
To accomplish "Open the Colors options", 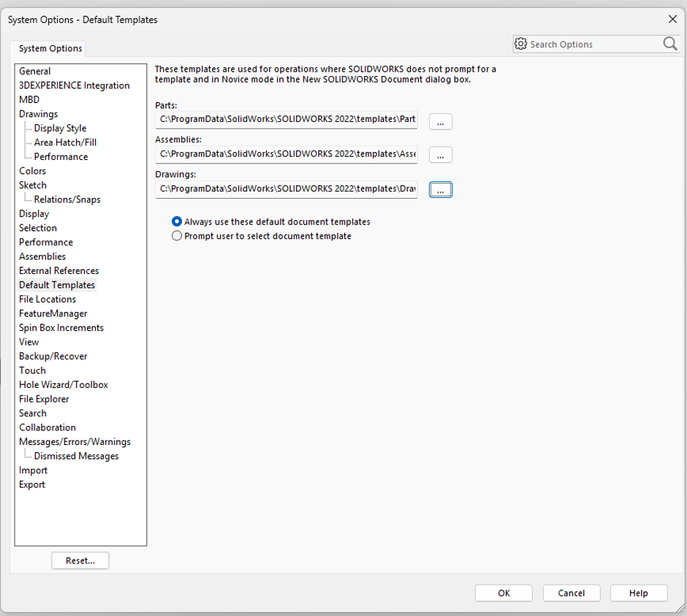I will click(x=32, y=171).
